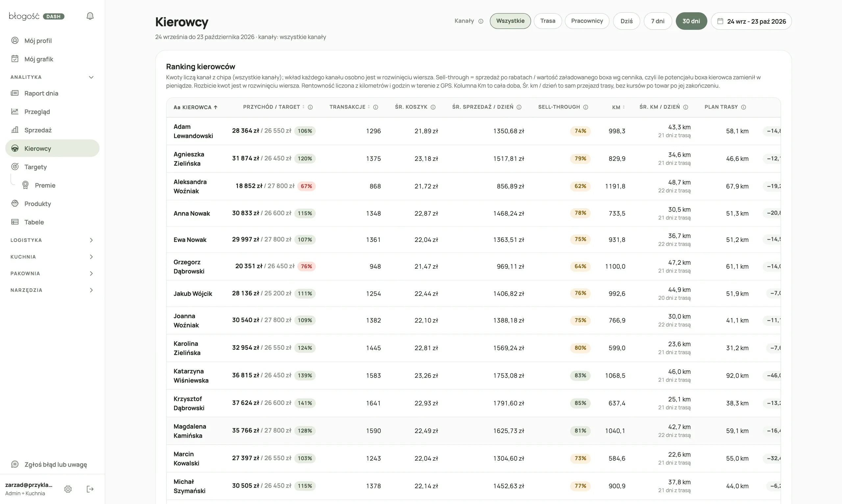Click the Targety target icon

[x=15, y=167]
